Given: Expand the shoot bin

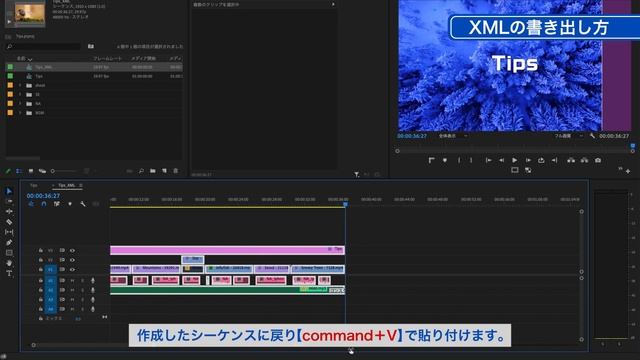Looking at the screenshot, I should click(x=20, y=85).
